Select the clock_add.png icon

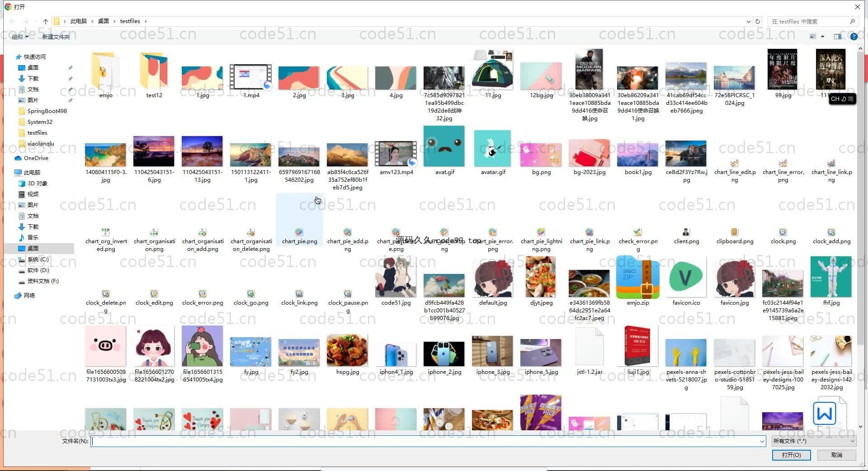(831, 232)
